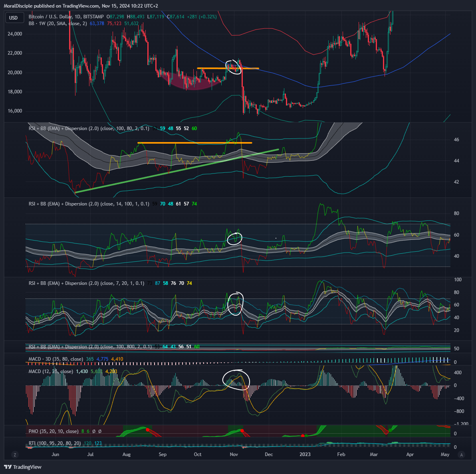
Task: Click the BB value 63,378 in blue
Action: 97,24
